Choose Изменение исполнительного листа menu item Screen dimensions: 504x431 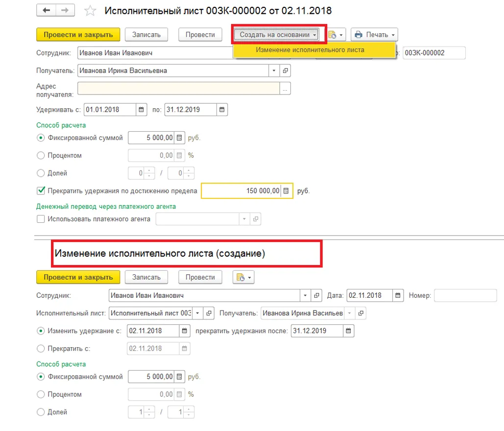pos(310,50)
